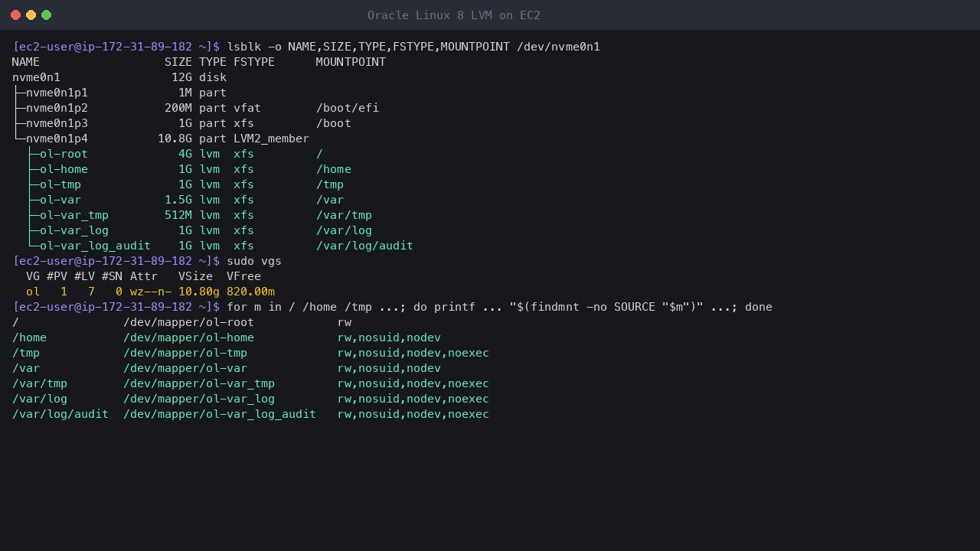Click the 'wz--n-' attribute value
This screenshot has width=980, height=551.
(x=151, y=292)
